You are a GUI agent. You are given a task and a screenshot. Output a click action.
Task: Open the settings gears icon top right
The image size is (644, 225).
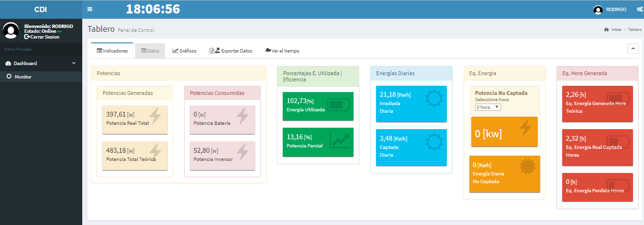click(x=640, y=9)
